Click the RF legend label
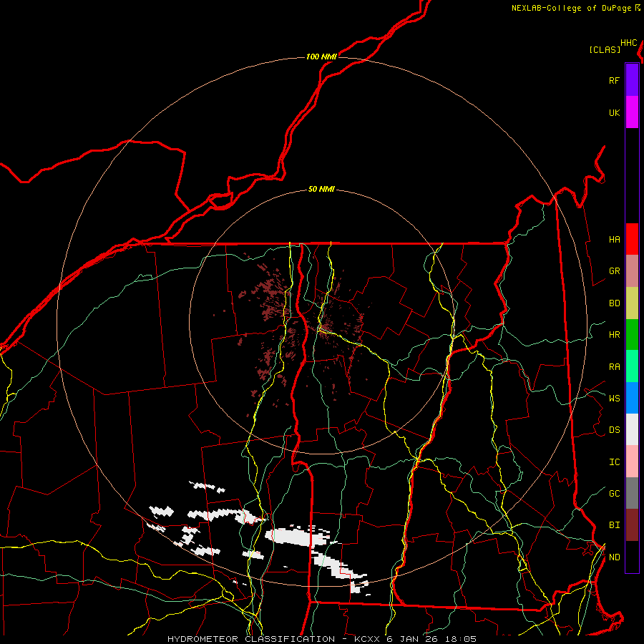644x644 pixels. click(x=614, y=81)
